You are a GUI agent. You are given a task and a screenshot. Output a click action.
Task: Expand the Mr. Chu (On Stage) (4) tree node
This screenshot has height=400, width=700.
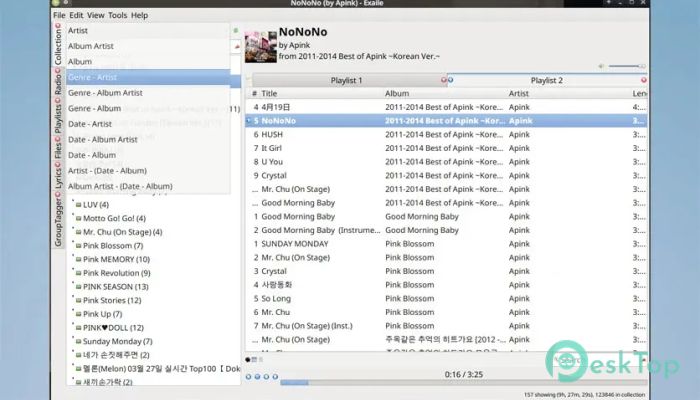[x=73, y=230]
